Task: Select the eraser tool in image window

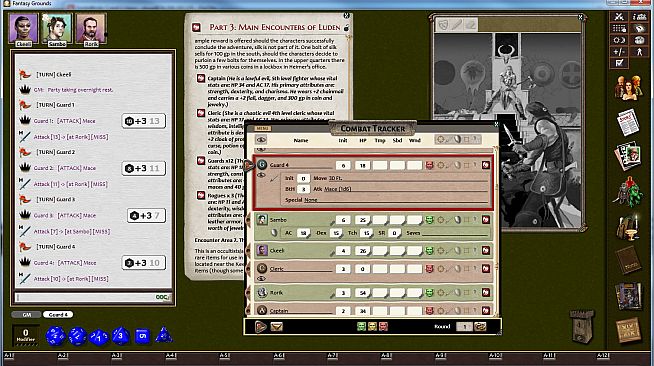Action: (470, 25)
